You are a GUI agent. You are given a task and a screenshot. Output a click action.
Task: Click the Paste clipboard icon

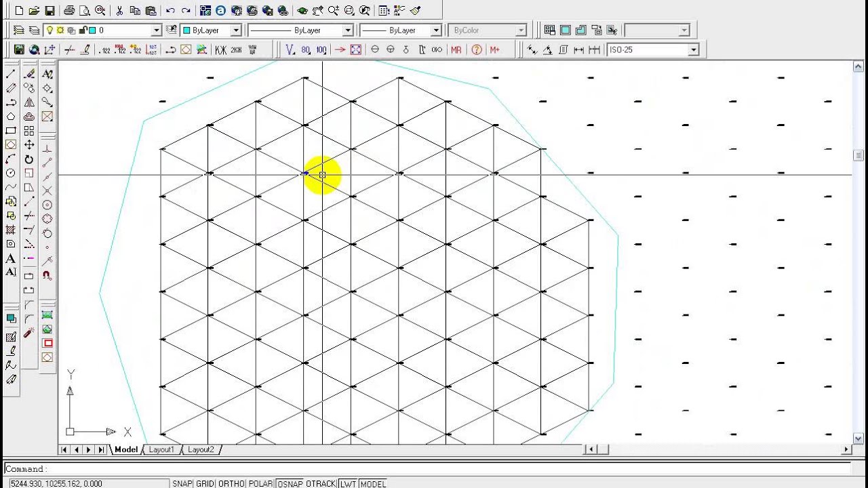click(x=151, y=11)
